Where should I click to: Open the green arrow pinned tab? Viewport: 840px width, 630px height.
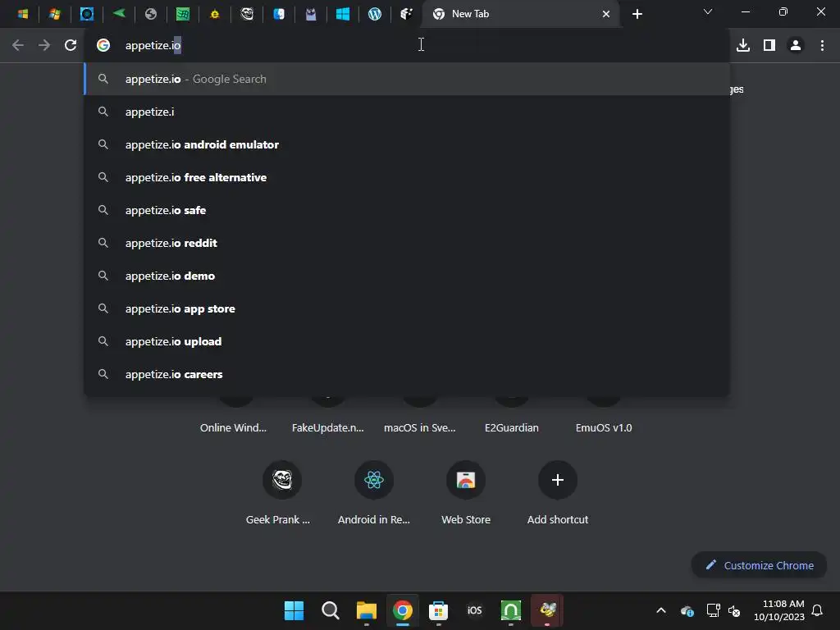pyautogui.click(x=118, y=13)
